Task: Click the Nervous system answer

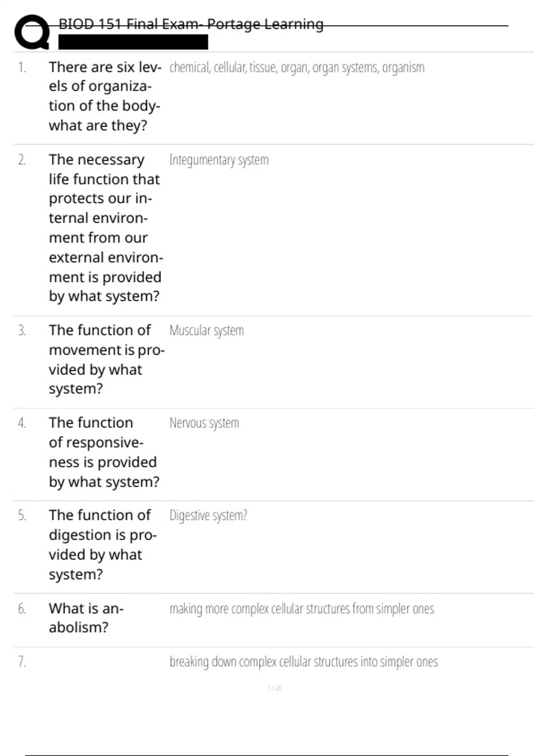Action: coord(204,423)
